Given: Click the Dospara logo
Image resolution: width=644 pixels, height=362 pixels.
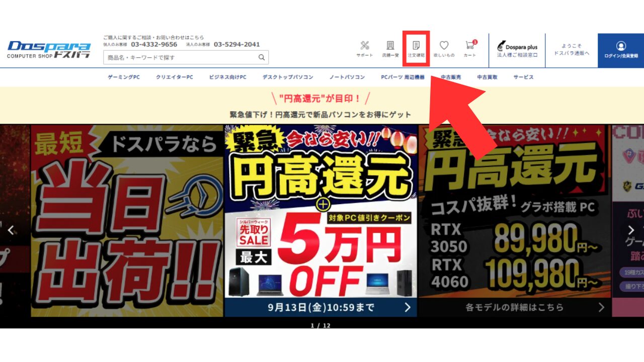Looking at the screenshot, I should pyautogui.click(x=49, y=50).
